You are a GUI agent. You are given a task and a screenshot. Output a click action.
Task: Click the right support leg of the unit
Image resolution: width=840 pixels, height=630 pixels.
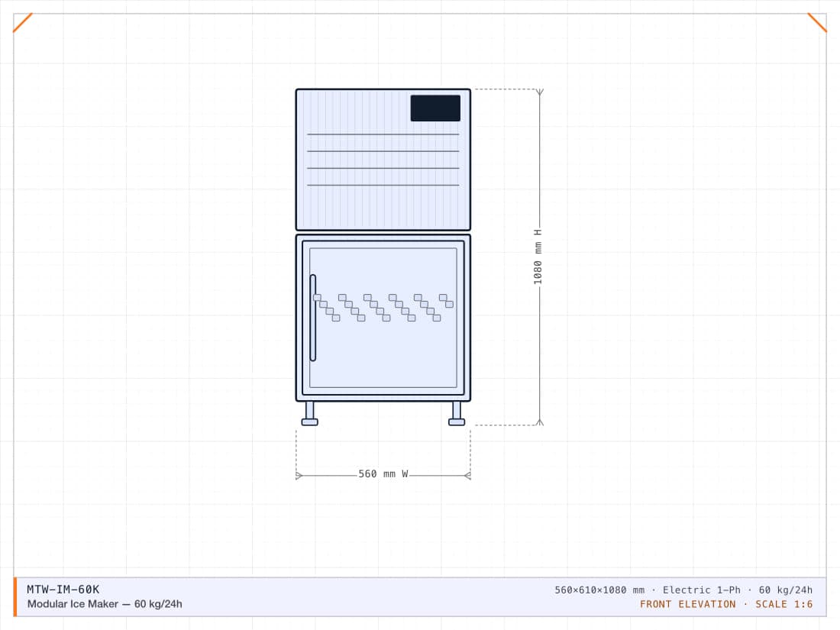click(457, 413)
